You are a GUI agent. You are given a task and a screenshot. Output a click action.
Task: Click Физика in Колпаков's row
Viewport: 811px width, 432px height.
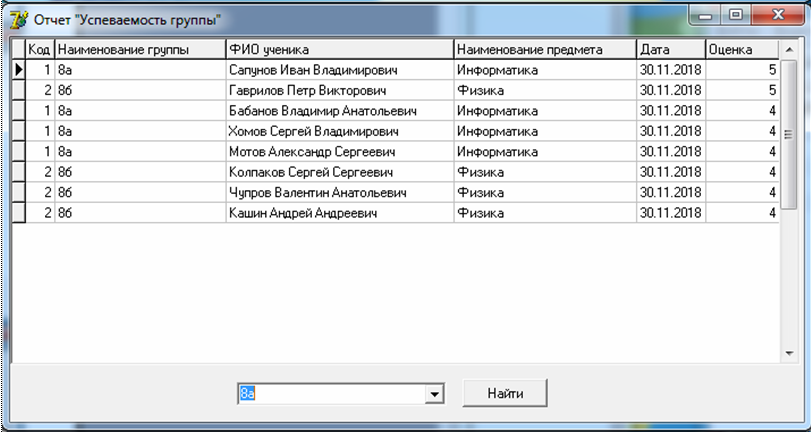pyautogui.click(x=545, y=172)
